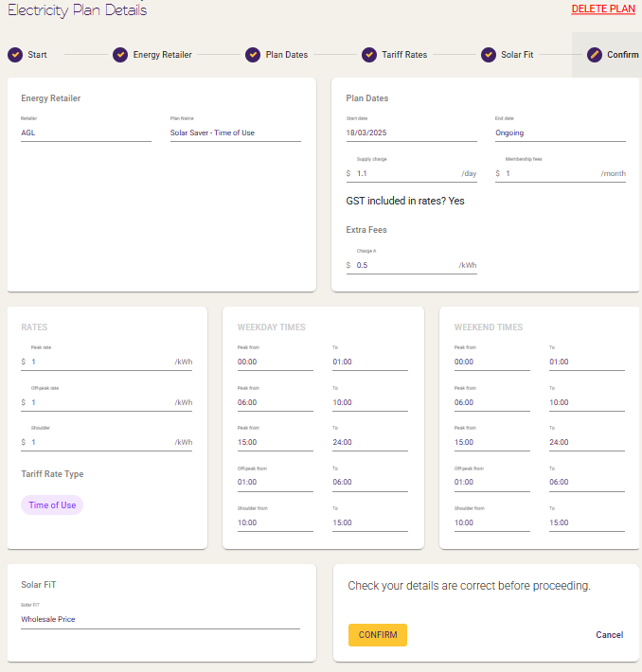Viewport: 642px width, 672px height.
Task: Click the 'Tariff Rate Type' label
Action: 52,474
